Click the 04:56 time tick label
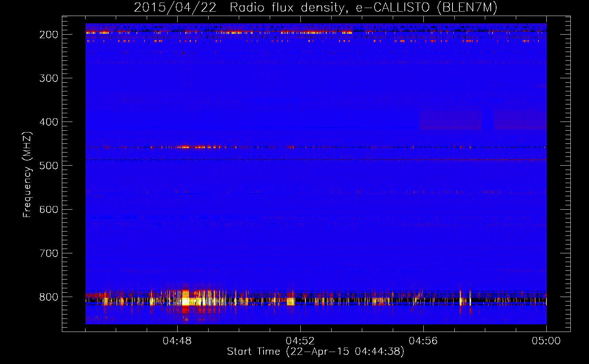The image size is (589, 364). tap(423, 341)
